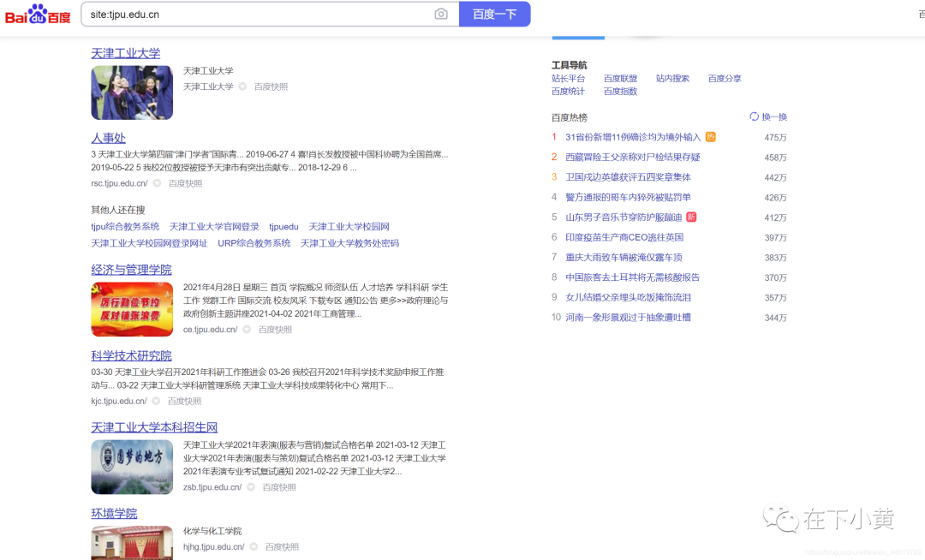The width and height of the screenshot is (925, 560).
Task: Click icon next to kjc.tjpu.edu.cn/
Action: [x=156, y=401]
